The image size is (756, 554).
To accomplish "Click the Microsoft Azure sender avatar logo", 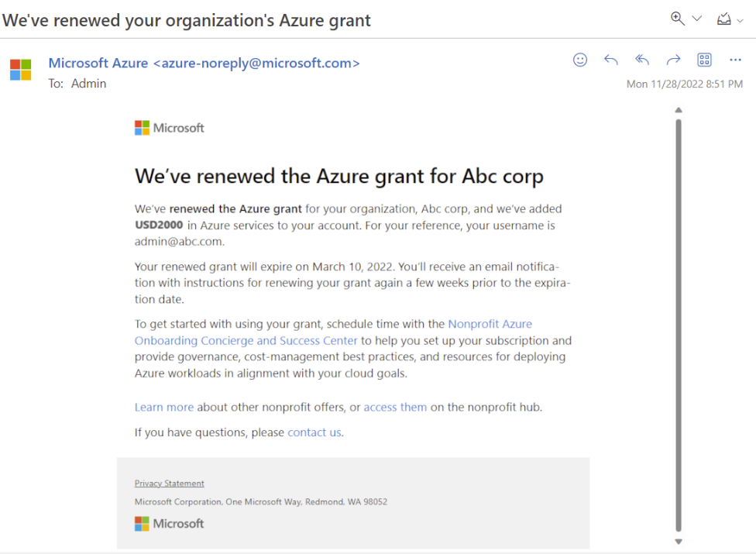I will [x=21, y=70].
